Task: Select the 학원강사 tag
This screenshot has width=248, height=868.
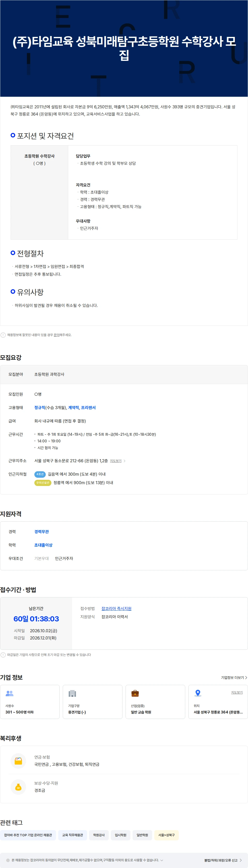Action: [99, 835]
